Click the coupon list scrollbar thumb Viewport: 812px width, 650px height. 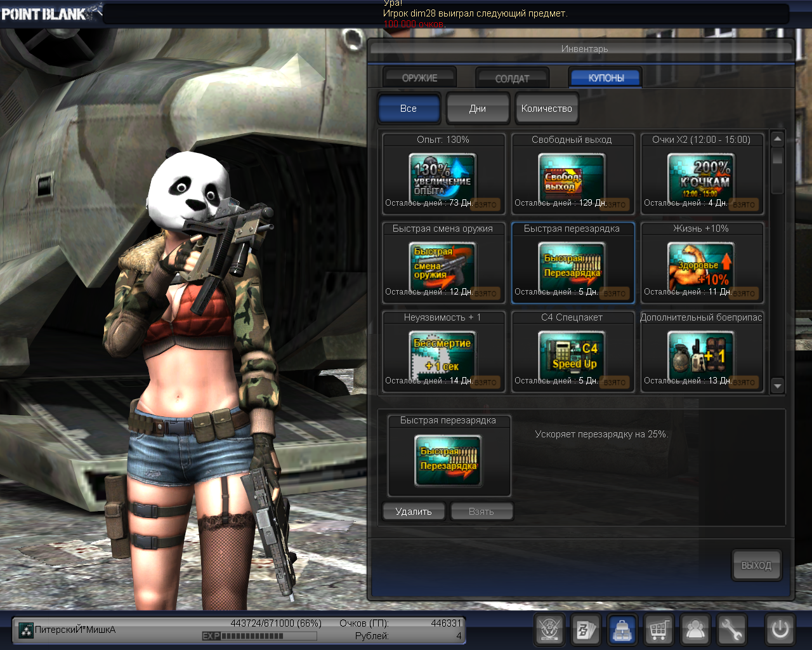pos(778,171)
